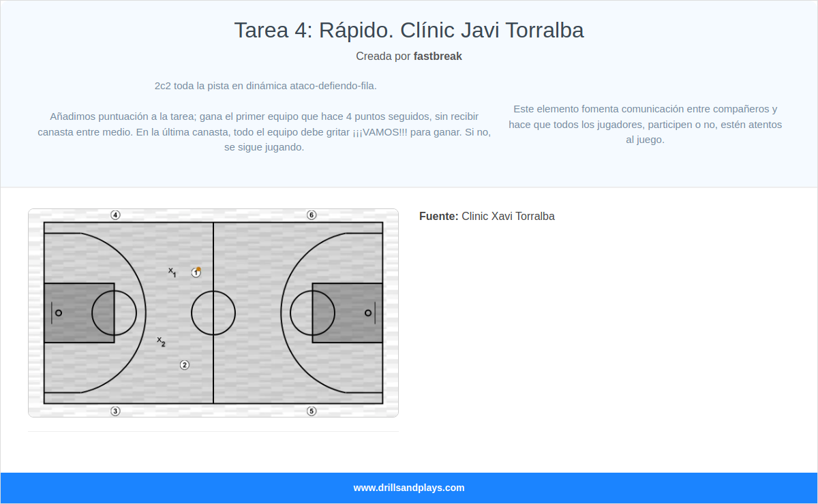This screenshot has width=818, height=504.
Task: Click the Tarea 4 page title
Action: point(409,30)
